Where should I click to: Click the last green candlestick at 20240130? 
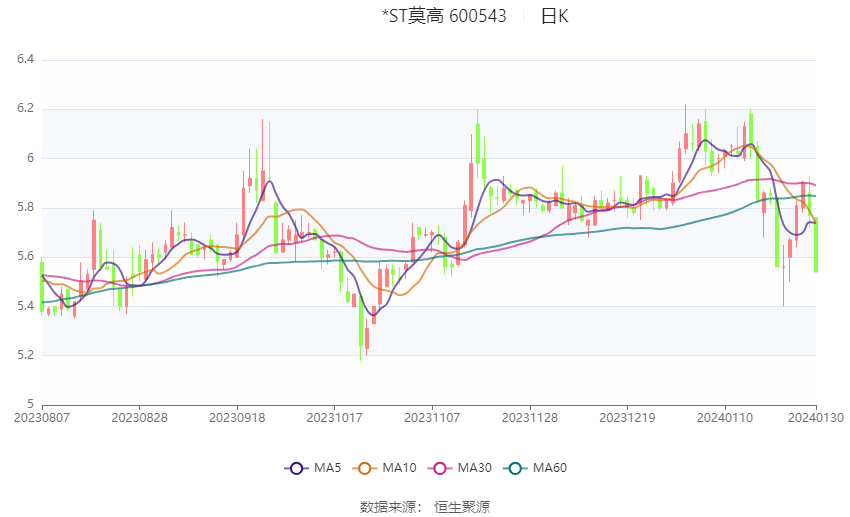pos(815,244)
